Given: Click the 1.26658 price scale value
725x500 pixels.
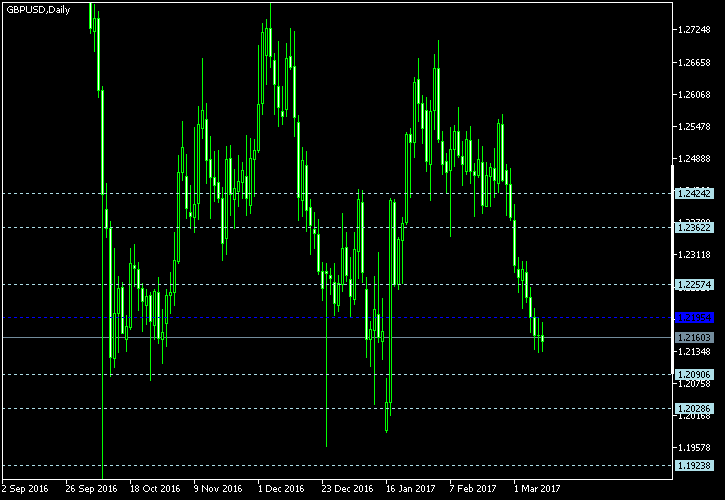Looking at the screenshot, I should 694,62.
